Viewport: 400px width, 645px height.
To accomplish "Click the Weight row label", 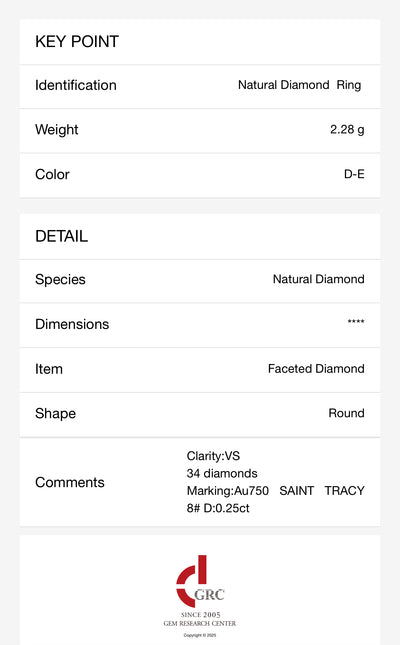I will click(x=57, y=130).
